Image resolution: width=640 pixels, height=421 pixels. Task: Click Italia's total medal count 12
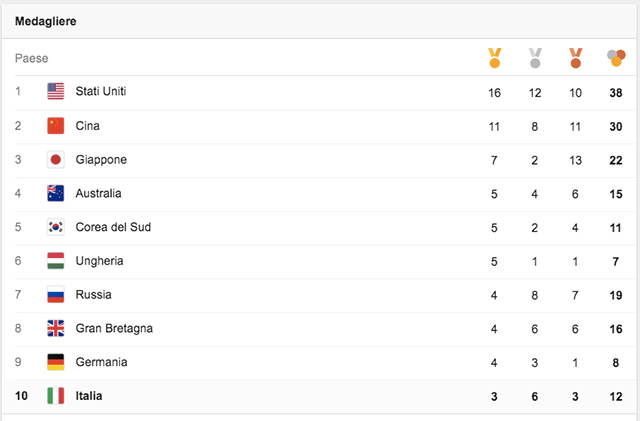(616, 396)
